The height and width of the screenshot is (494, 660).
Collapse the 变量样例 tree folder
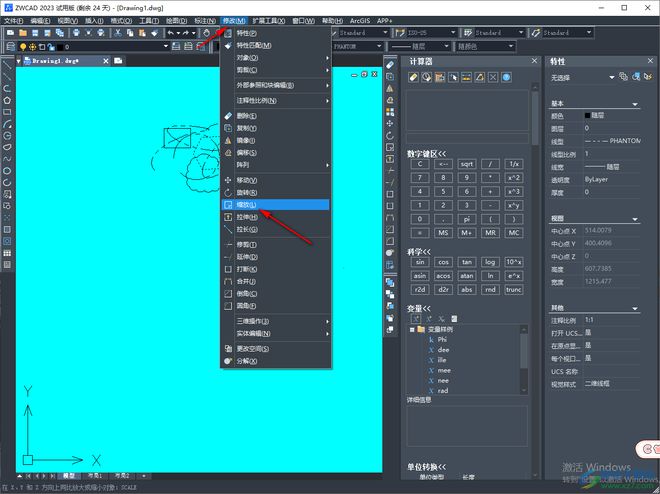point(412,329)
